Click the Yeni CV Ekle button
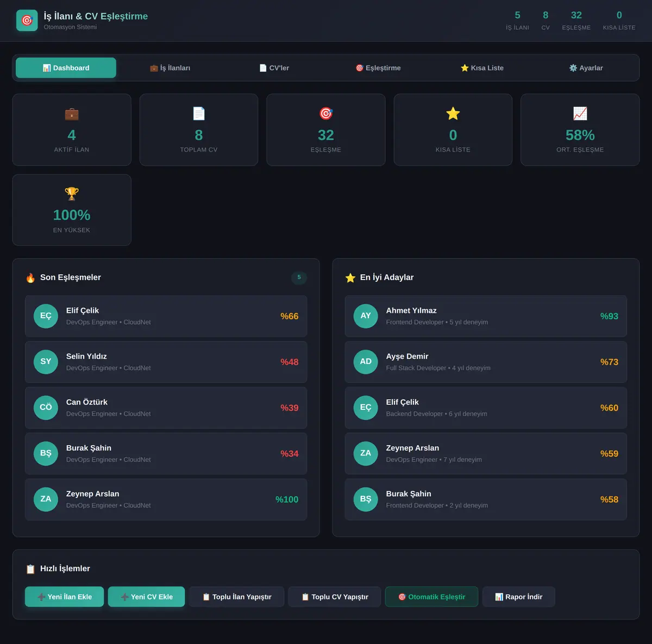 tap(146, 597)
